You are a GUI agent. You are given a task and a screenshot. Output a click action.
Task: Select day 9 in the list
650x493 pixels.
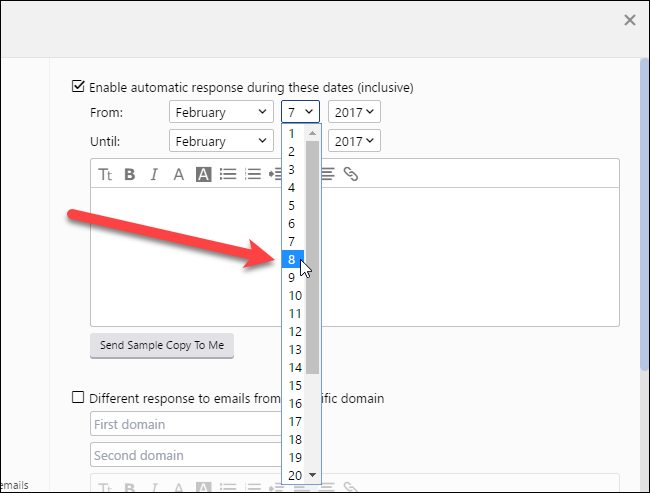point(293,277)
